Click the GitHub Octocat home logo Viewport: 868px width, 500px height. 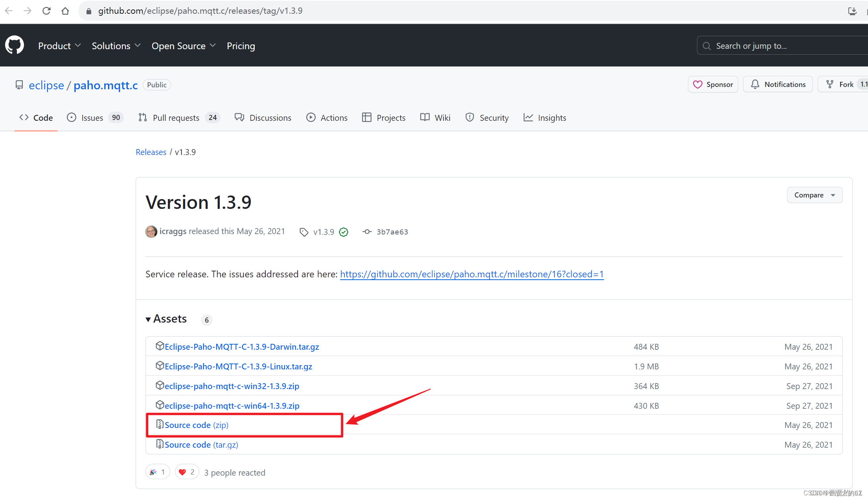15,45
